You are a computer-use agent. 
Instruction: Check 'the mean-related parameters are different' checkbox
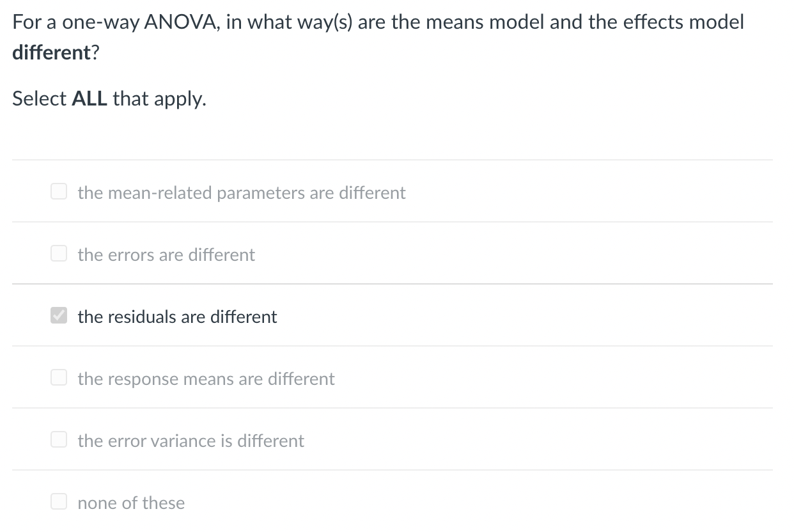pyautogui.click(x=58, y=191)
